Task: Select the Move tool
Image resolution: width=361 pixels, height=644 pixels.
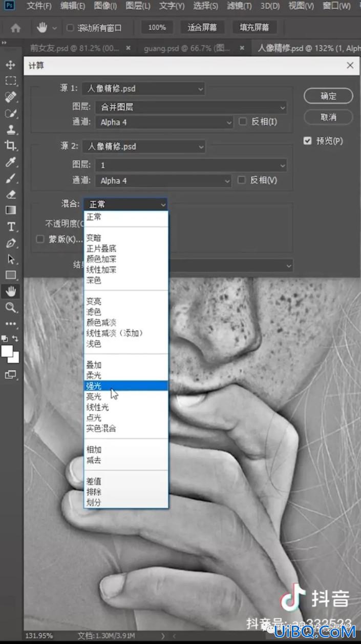Action: (11, 65)
